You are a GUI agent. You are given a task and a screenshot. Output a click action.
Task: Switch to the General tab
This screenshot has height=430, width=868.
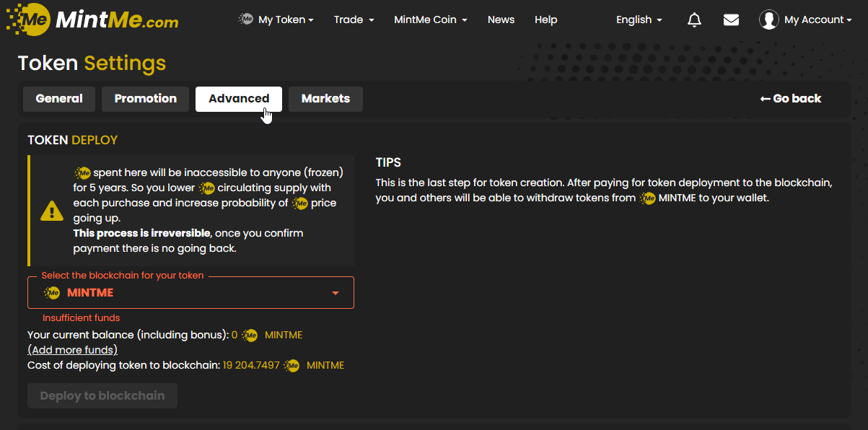point(59,99)
